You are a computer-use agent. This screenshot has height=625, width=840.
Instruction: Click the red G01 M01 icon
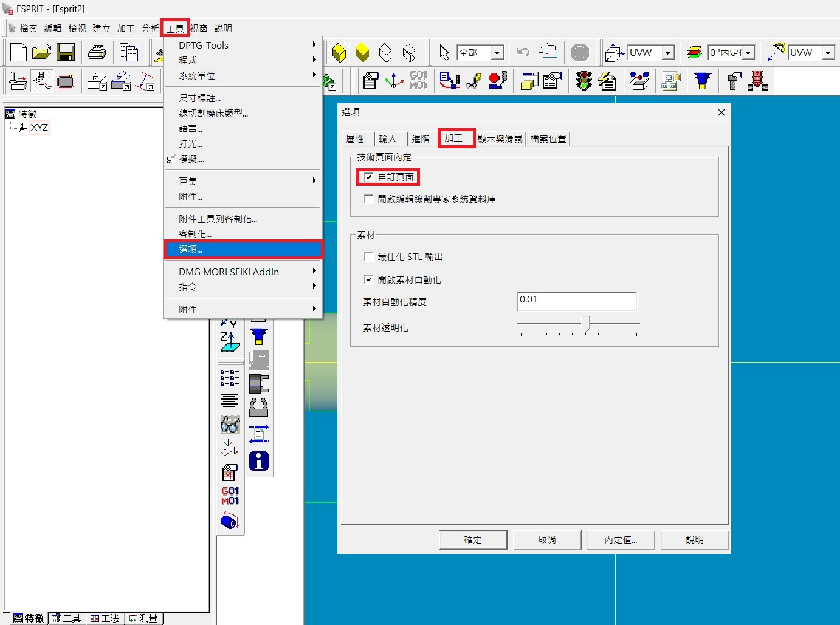point(230,496)
